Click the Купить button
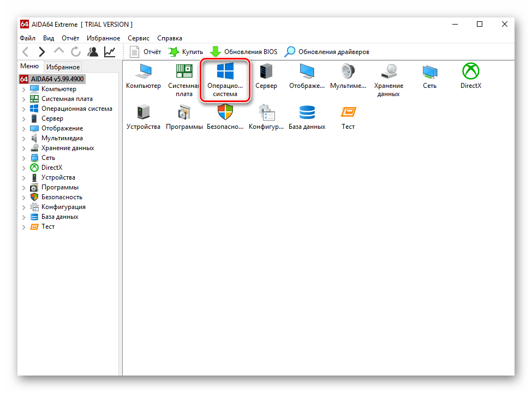The width and height of the screenshot is (532, 393). 186,52
